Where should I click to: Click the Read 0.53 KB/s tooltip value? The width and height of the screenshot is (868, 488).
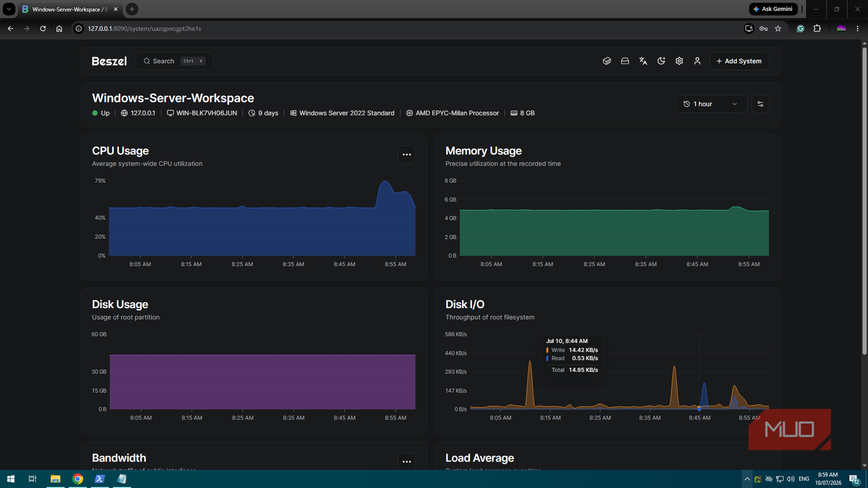585,358
